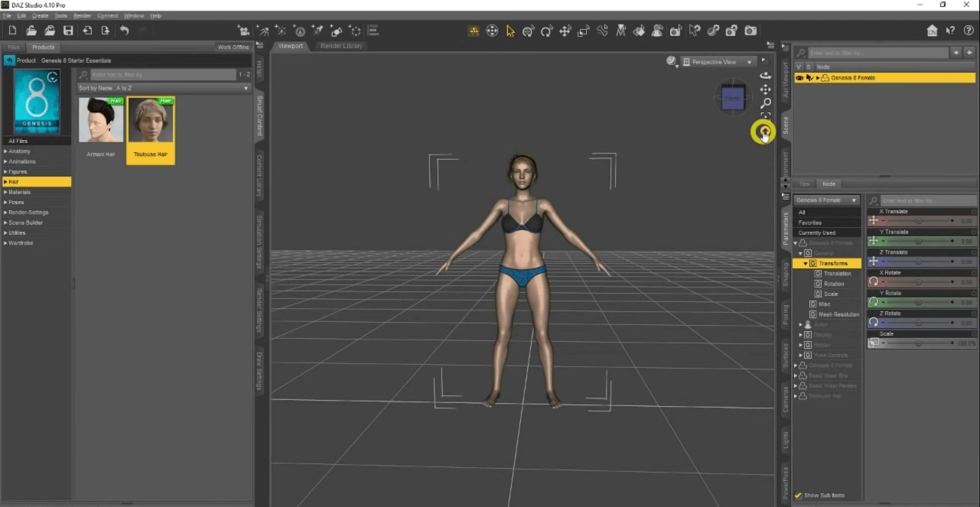Image resolution: width=980 pixels, height=507 pixels.
Task: Click the view cube in the viewport
Action: click(x=732, y=98)
